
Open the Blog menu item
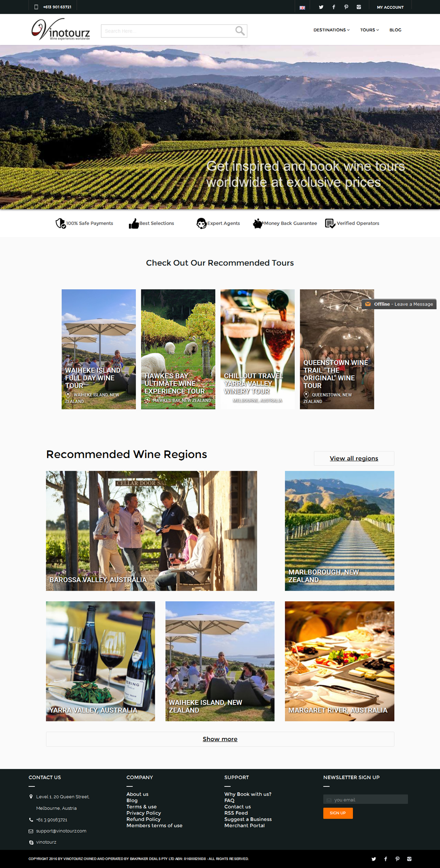pos(395,30)
